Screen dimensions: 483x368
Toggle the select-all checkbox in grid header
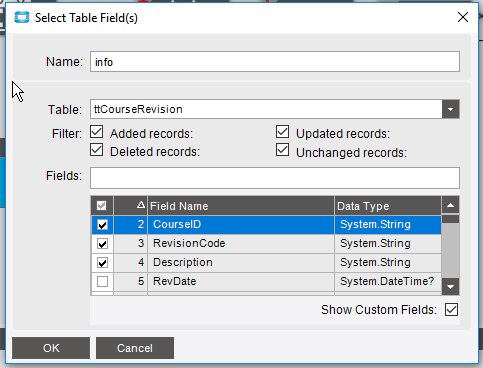tap(102, 205)
